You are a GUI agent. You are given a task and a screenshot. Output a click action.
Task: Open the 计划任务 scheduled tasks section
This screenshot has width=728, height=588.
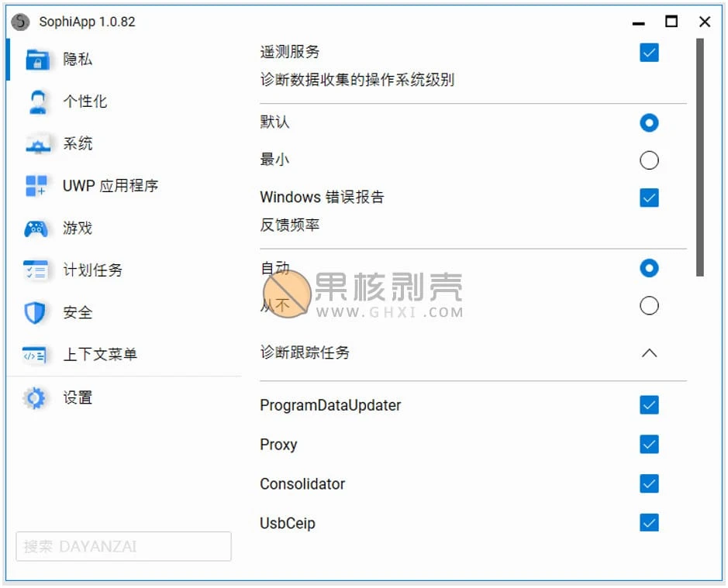(x=34, y=270)
